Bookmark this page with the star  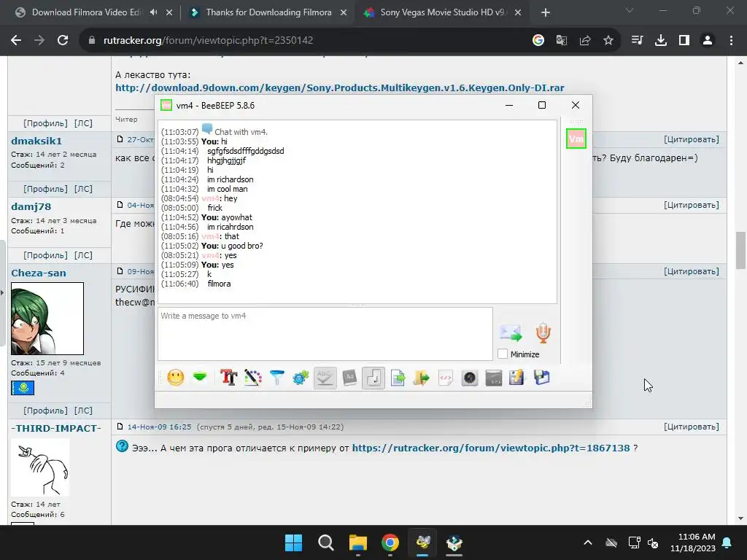click(x=608, y=41)
